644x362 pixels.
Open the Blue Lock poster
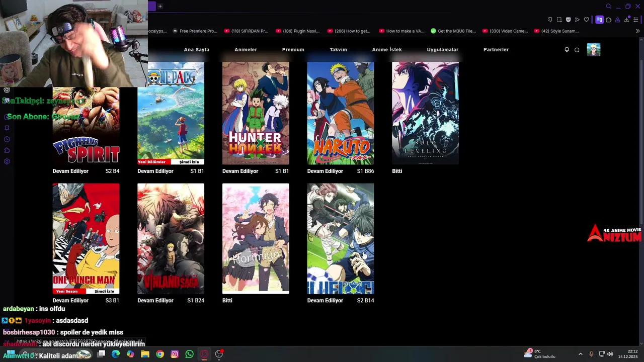(341, 239)
